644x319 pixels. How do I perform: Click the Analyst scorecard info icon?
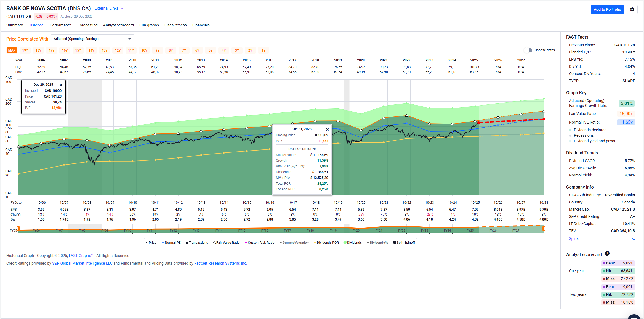pyautogui.click(x=607, y=253)
